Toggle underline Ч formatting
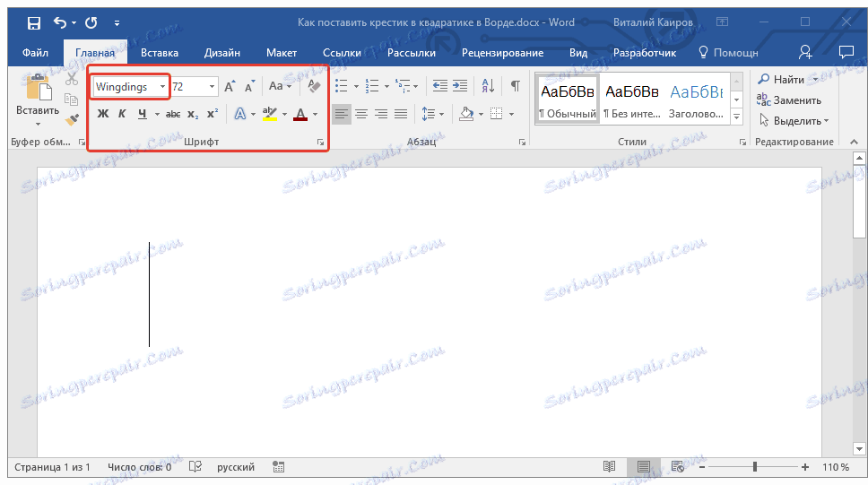Viewport: 868px width, 485px height. point(143,114)
